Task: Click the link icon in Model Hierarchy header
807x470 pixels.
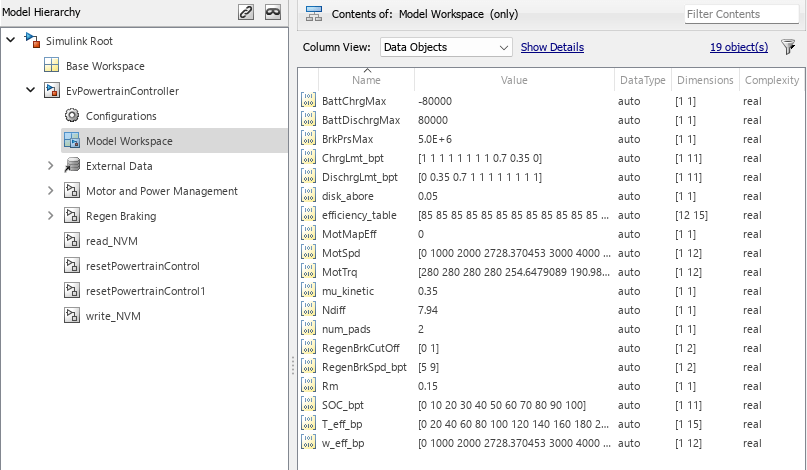Action: [246, 12]
